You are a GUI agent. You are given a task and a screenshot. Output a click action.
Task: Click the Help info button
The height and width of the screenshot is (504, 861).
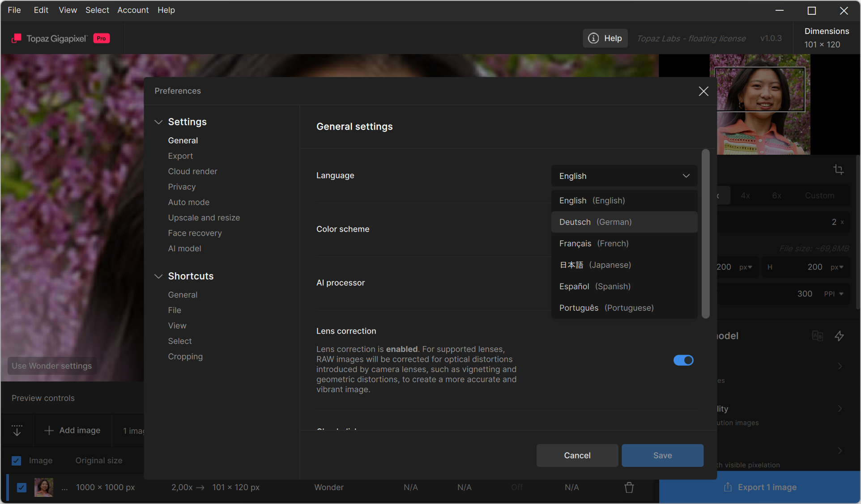click(605, 38)
